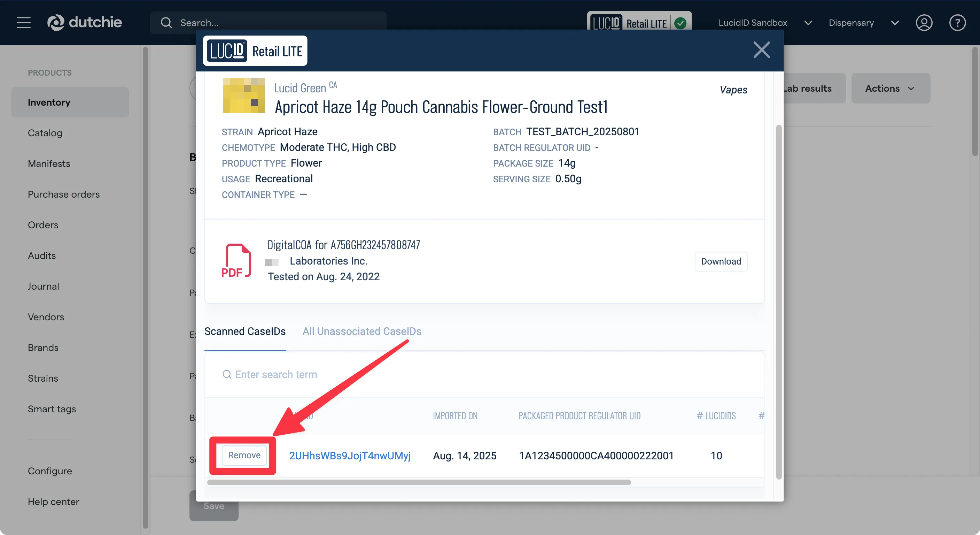Open the Actions dropdown menu
This screenshot has height=535, width=980.
890,88
